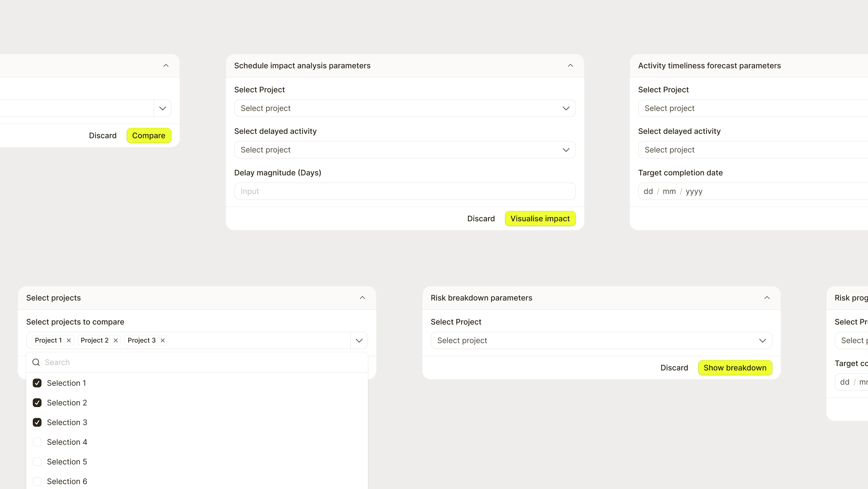
Task: Check Selection 5 checkbox
Action: (x=37, y=462)
